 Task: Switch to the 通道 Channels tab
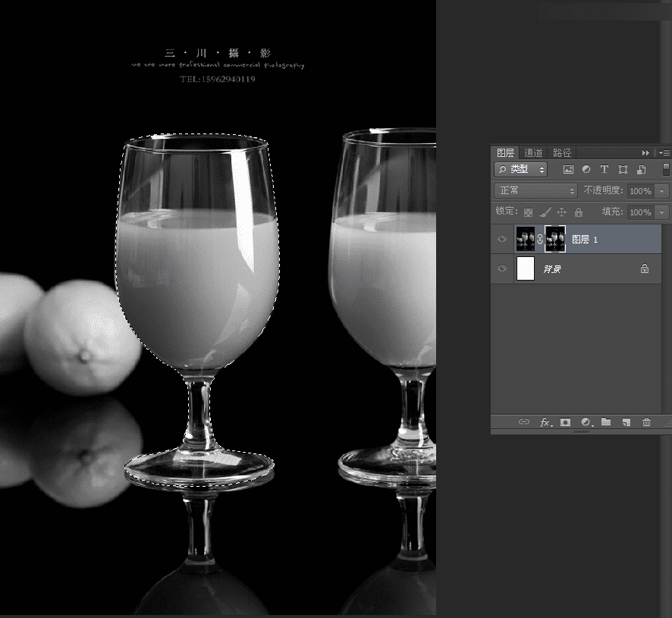pos(534,152)
